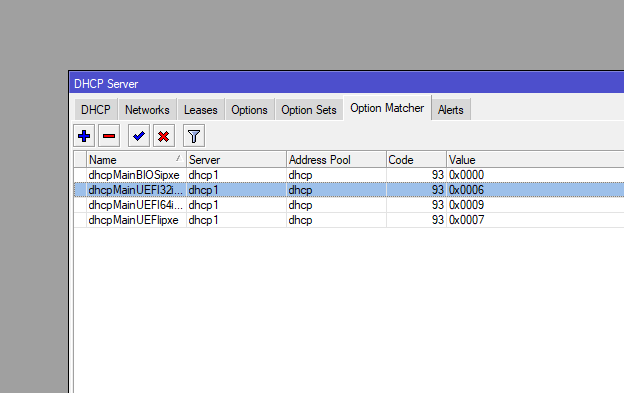The width and height of the screenshot is (624, 393).
Task: Sort by the Server column header
Action: coord(236,160)
